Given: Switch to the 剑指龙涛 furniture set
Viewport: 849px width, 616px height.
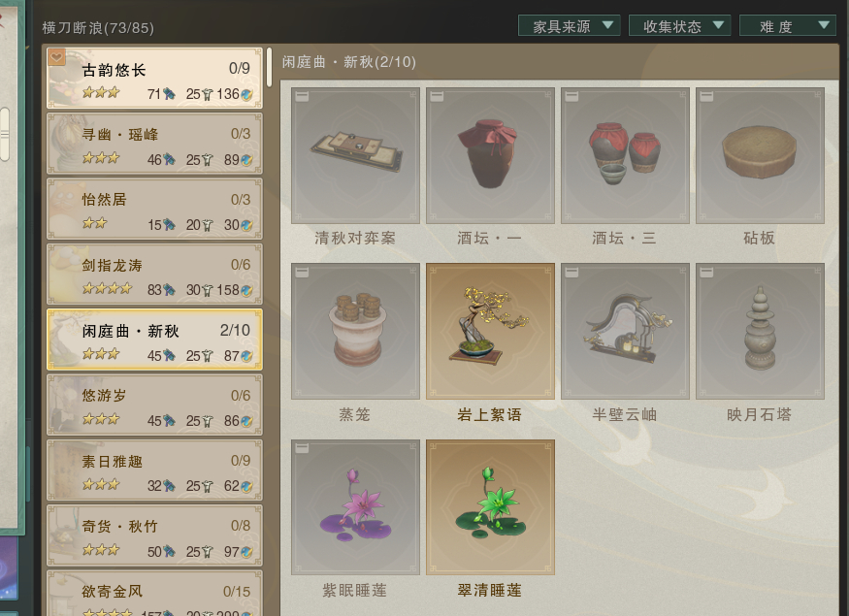Looking at the screenshot, I should point(155,275).
